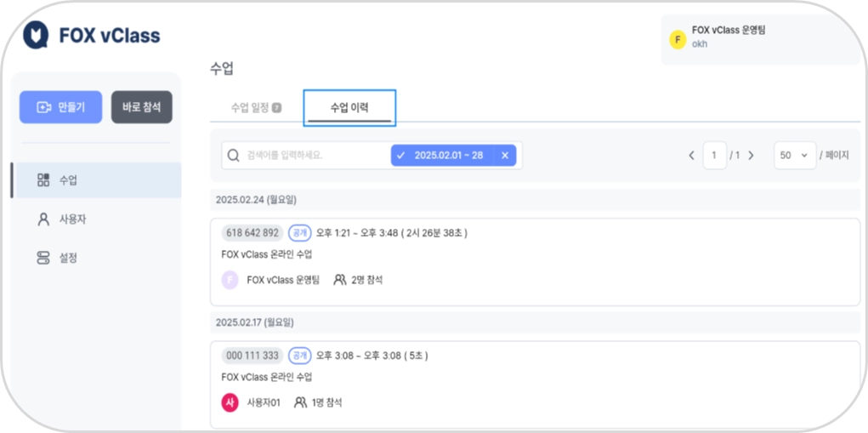This screenshot has width=868, height=433.
Task: Click the 바로 참석 button
Action: pos(142,107)
